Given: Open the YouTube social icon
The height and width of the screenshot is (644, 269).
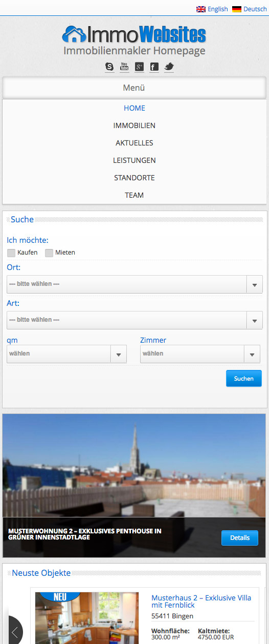Looking at the screenshot, I should tap(124, 67).
